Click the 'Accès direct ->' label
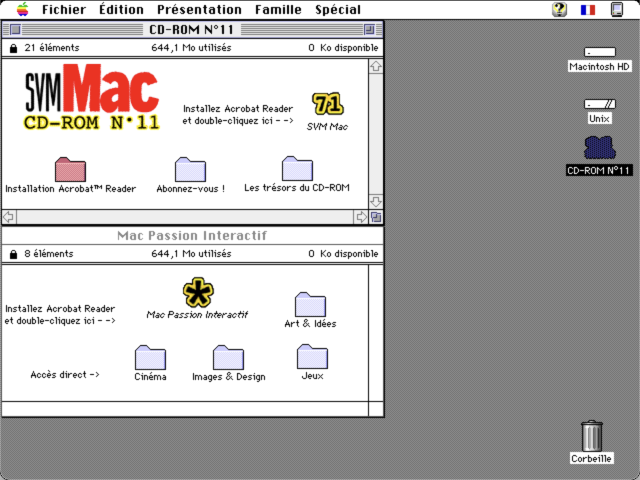Viewport: 640px width, 480px height. tap(65, 375)
